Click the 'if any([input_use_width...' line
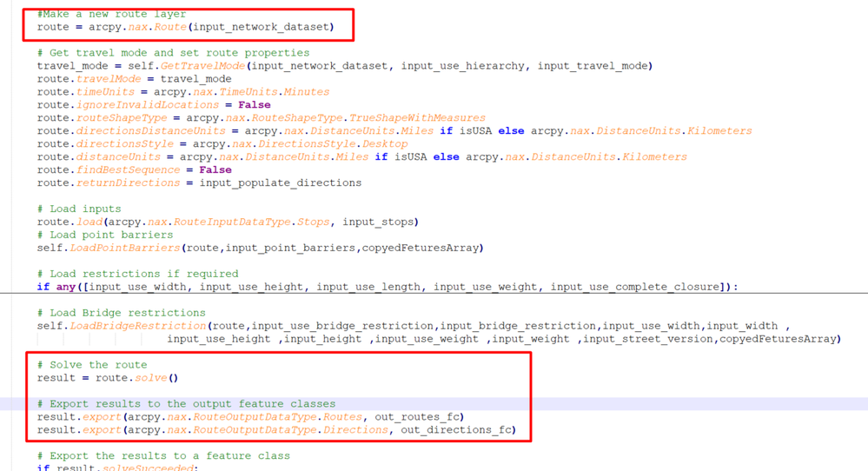868x471 pixels. (x=388, y=287)
